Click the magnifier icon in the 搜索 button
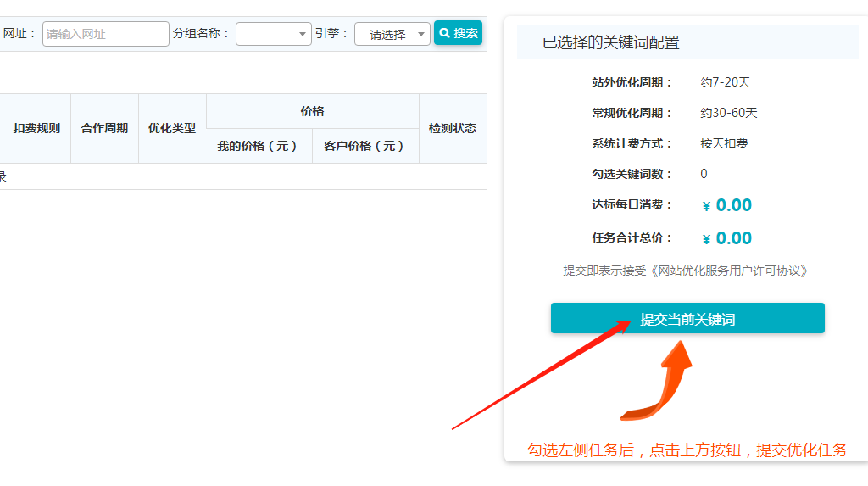The height and width of the screenshot is (486, 868). click(444, 34)
